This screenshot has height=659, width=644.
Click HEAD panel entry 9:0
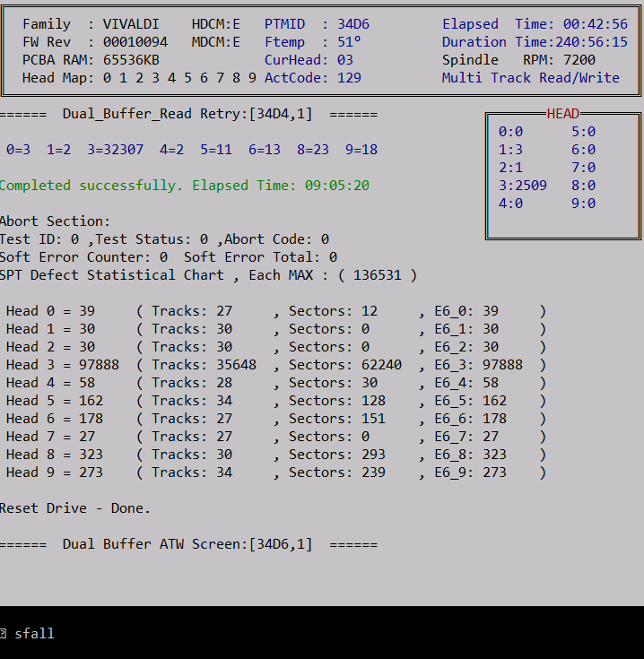(x=583, y=204)
